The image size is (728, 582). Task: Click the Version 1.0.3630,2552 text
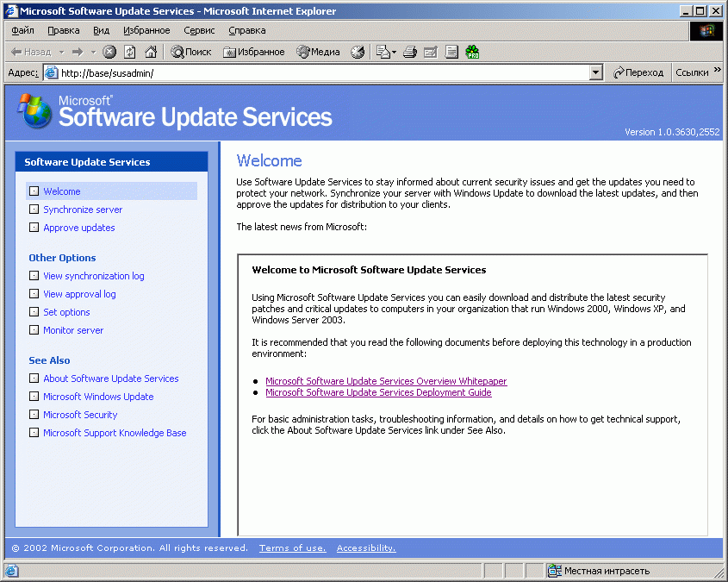coord(672,132)
